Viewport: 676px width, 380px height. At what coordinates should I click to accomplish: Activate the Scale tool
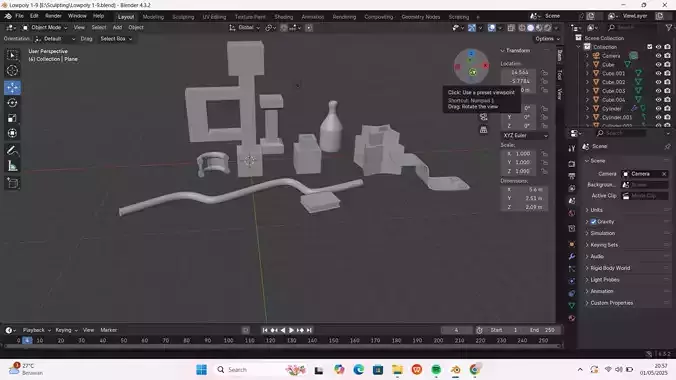point(13,118)
